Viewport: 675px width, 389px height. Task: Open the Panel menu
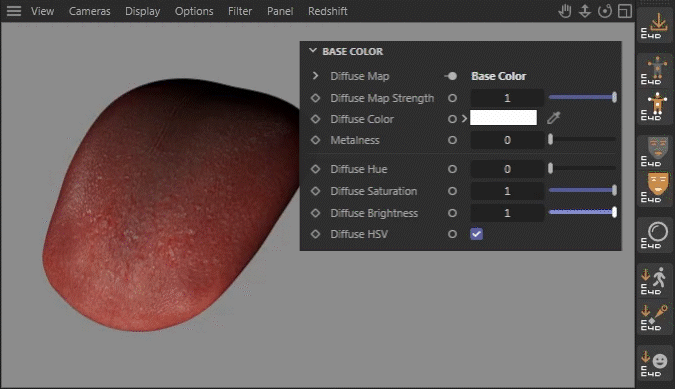pyautogui.click(x=280, y=11)
